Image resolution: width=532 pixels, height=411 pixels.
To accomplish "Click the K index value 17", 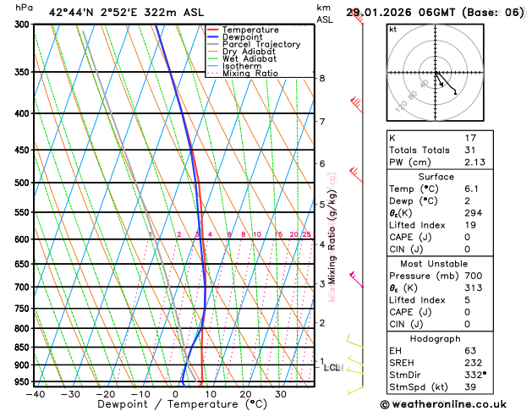I will [470, 138].
